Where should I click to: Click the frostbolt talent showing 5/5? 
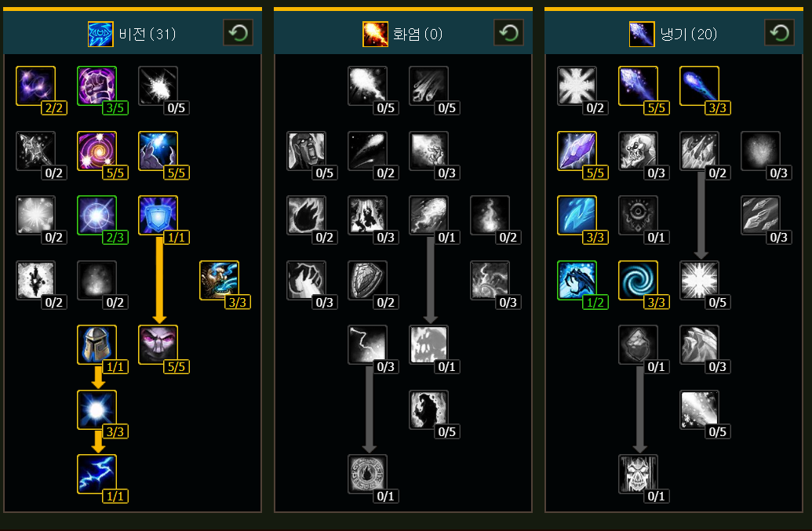coord(638,86)
